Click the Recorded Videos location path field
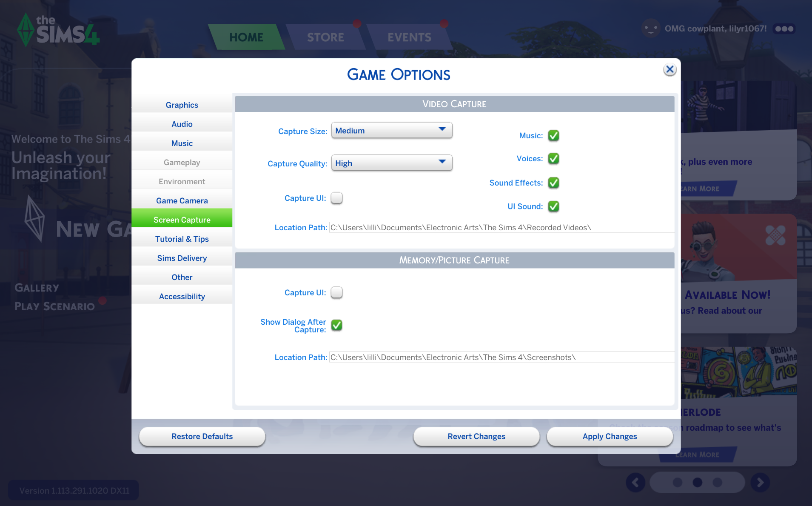Screen dimensions: 812x506 [x=501, y=227]
